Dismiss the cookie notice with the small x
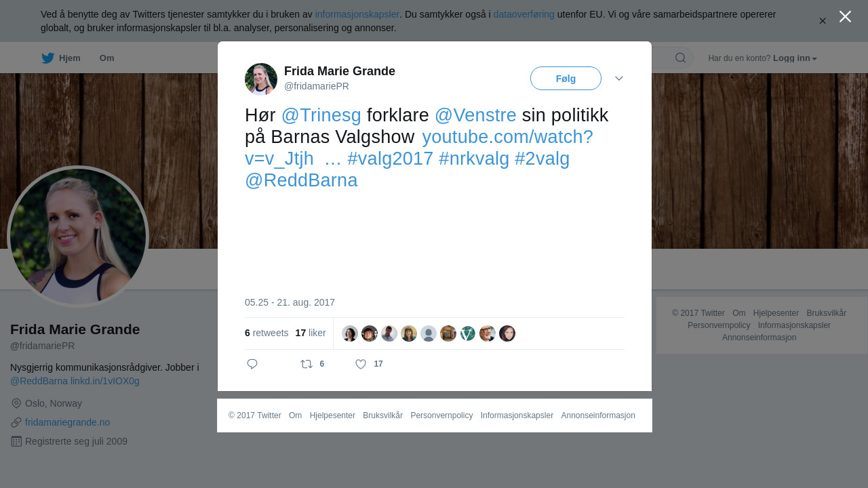 823,21
